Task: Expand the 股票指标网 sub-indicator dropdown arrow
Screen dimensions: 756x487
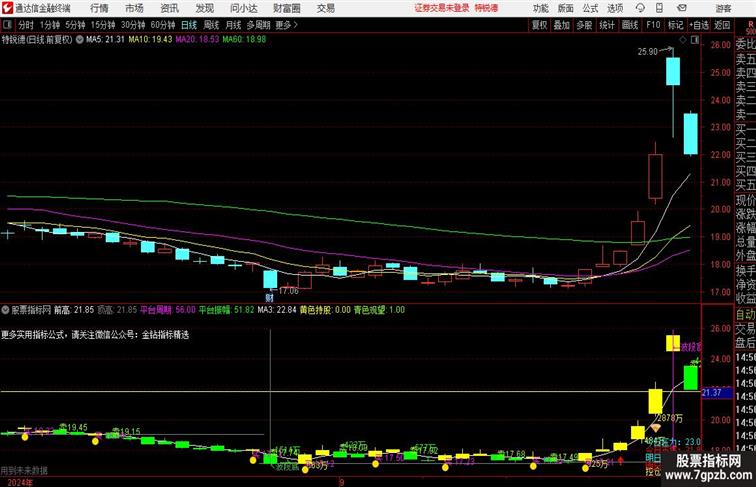Action: pyautogui.click(x=6, y=310)
